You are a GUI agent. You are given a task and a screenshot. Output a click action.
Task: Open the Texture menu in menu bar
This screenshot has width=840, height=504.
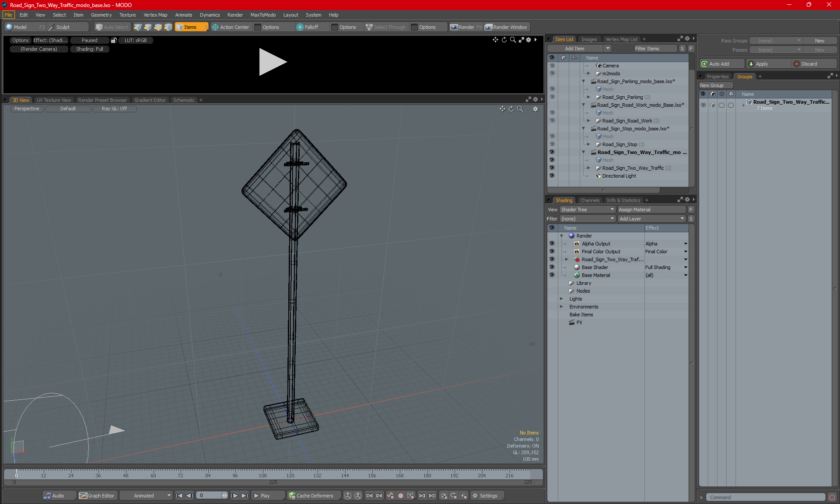point(126,14)
